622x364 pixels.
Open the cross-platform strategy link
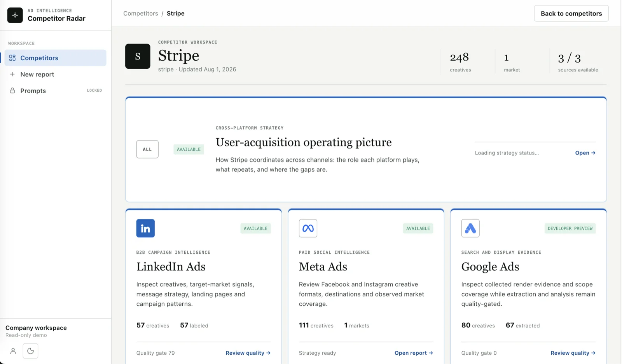pos(585,153)
